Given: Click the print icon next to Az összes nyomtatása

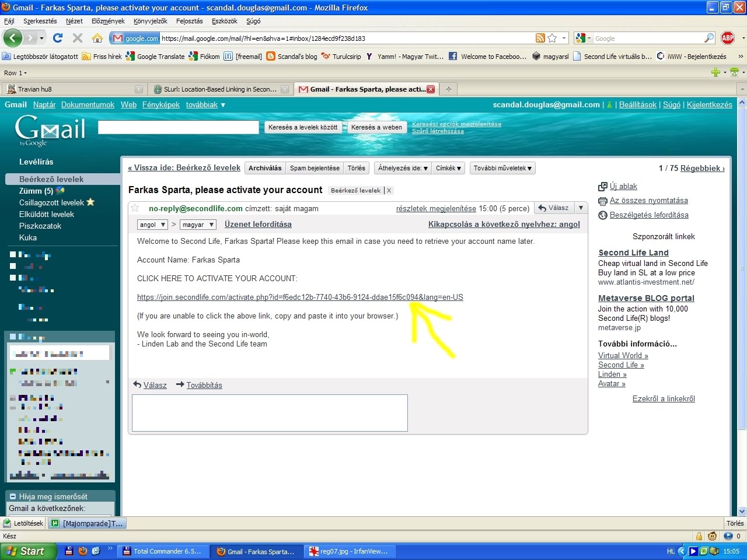Looking at the screenshot, I should [x=603, y=201].
